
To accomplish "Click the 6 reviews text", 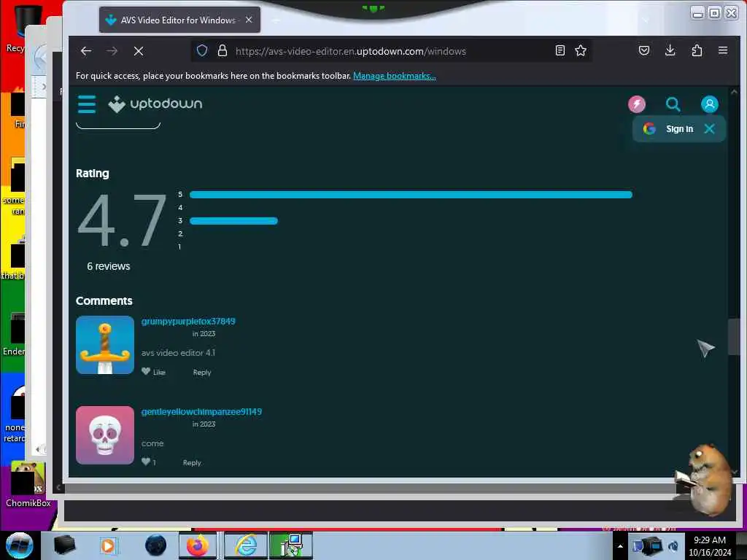I will (x=109, y=266).
